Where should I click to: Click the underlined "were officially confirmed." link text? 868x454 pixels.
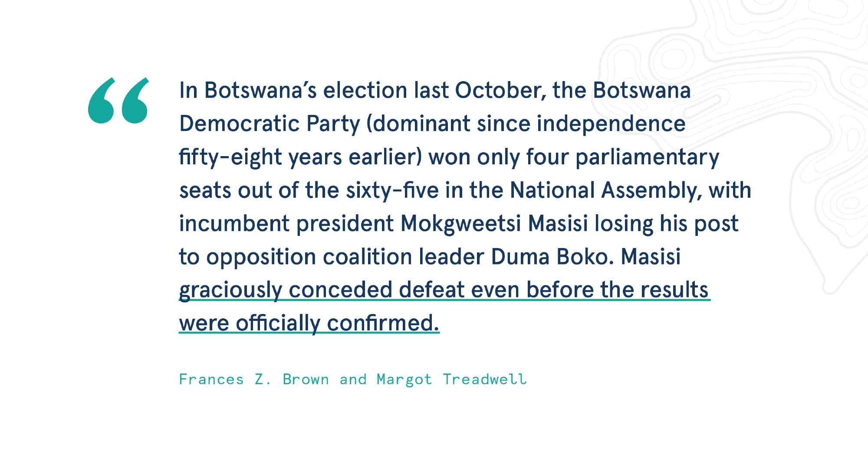[309, 323]
